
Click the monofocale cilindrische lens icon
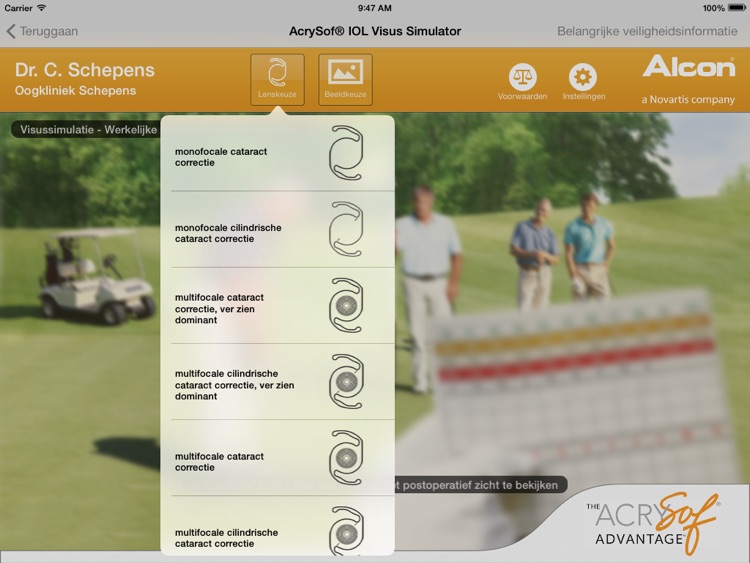346,229
